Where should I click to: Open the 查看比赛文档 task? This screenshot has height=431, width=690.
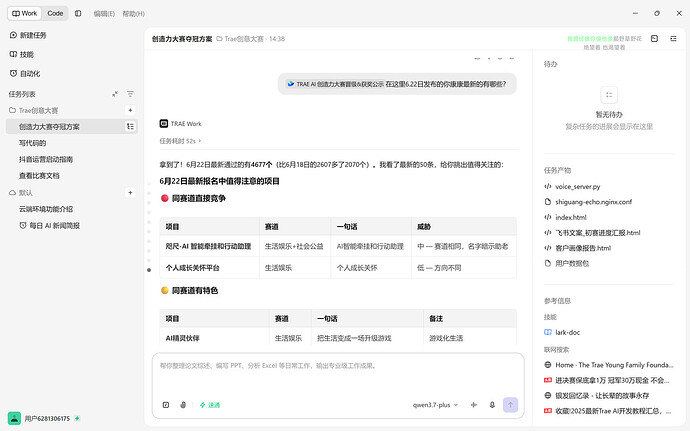(x=39, y=175)
